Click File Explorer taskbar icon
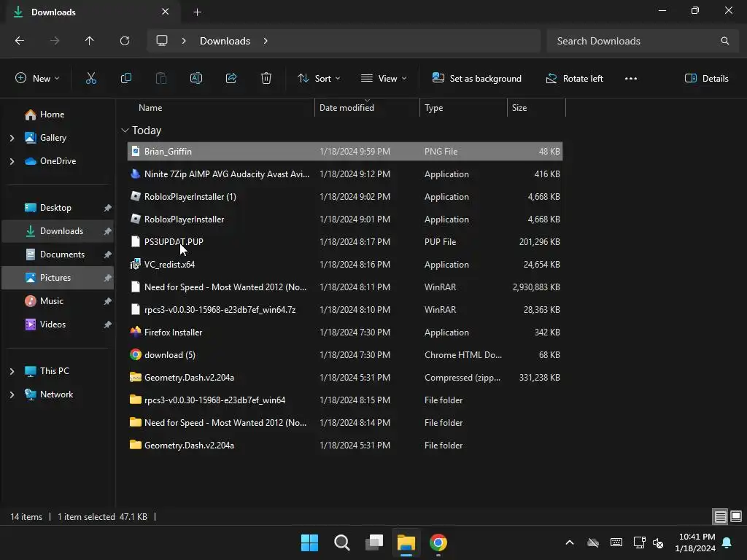Viewport: 747px width, 560px height. tap(406, 542)
